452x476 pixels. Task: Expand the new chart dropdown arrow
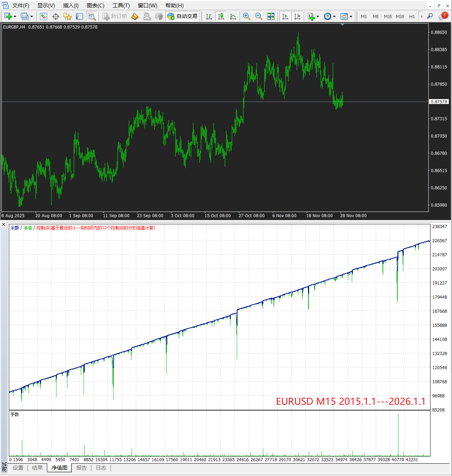(x=15, y=17)
